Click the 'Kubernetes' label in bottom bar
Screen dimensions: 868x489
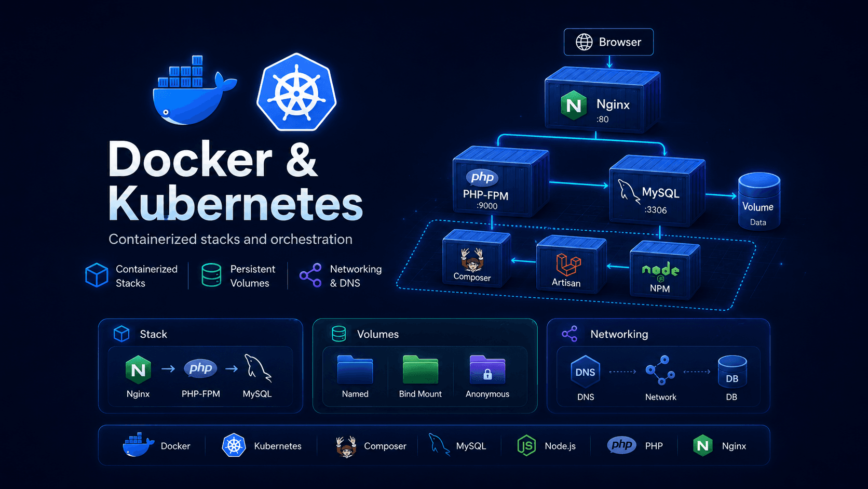[278, 446]
